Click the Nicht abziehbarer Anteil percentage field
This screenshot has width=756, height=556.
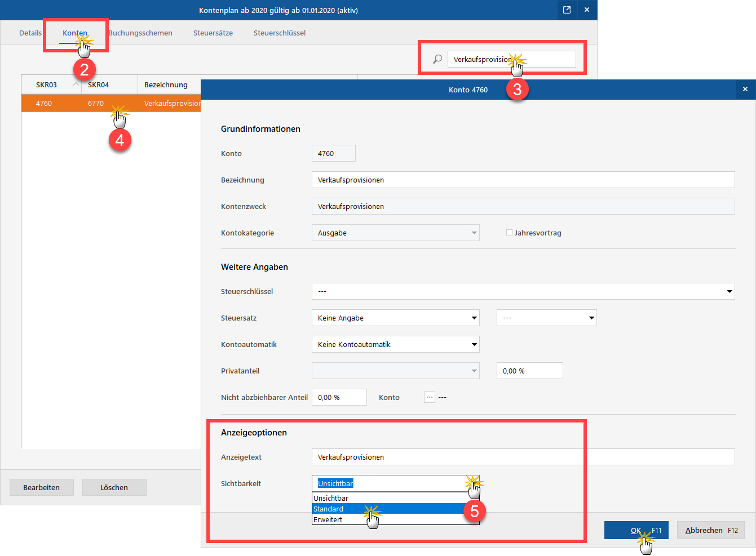339,397
